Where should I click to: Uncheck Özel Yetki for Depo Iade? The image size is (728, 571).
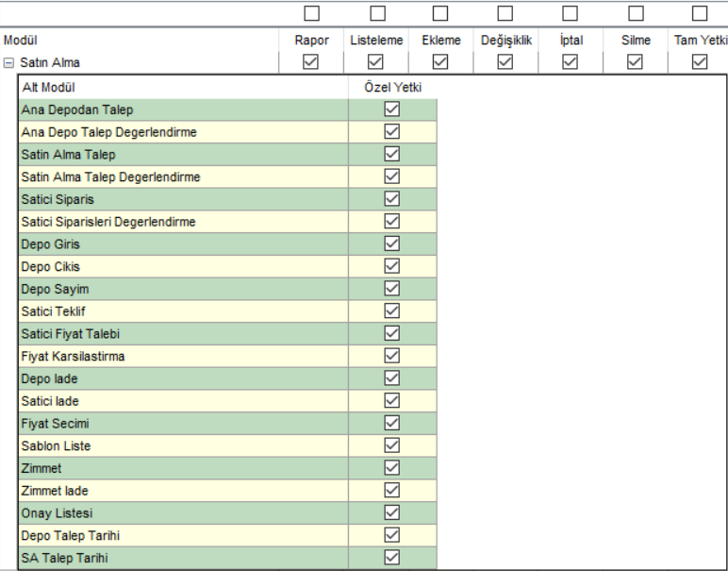392,378
